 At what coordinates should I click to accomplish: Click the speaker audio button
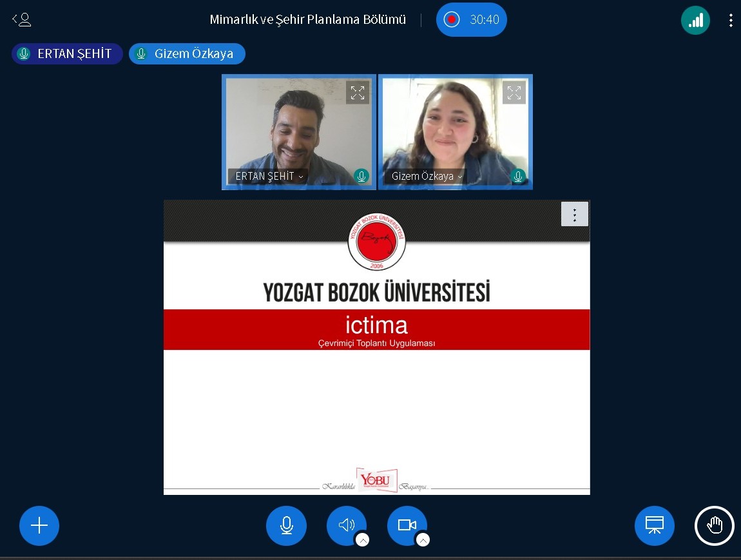tap(345, 525)
